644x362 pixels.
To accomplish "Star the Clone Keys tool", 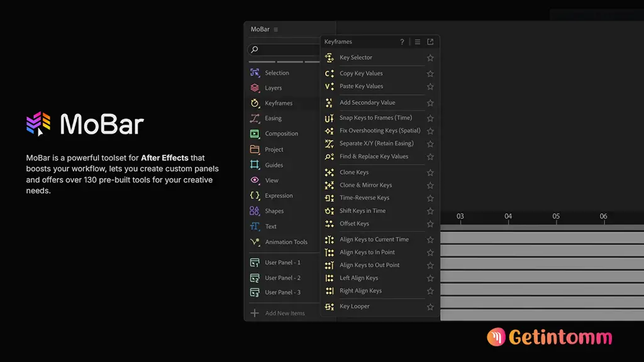I will 430,173.
